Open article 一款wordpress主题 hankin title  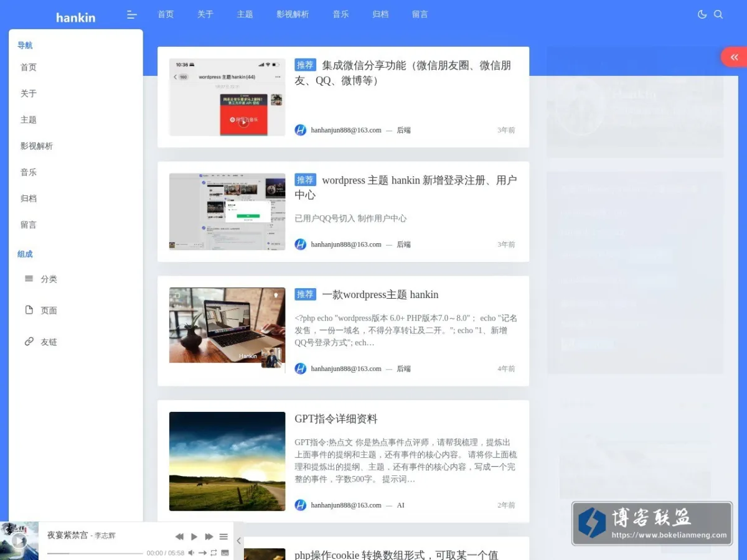click(380, 294)
